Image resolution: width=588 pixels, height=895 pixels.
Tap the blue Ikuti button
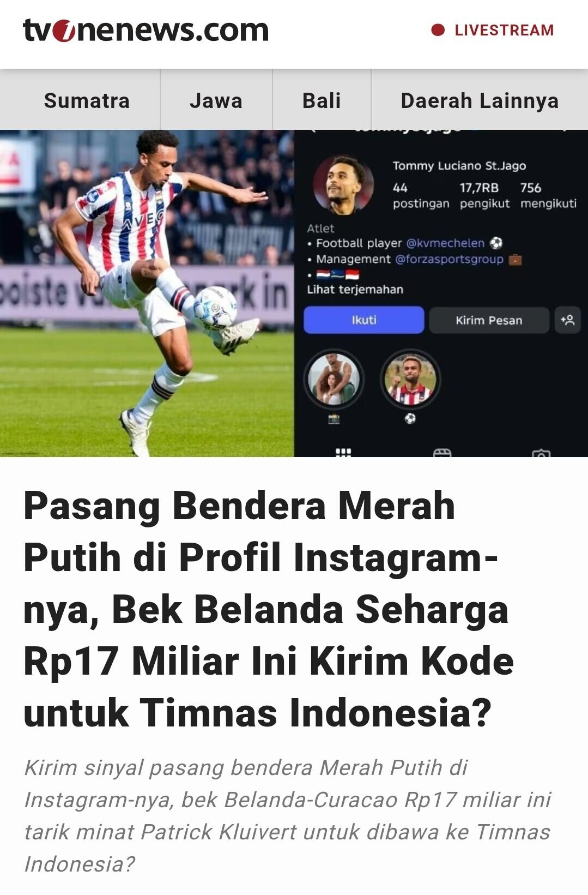[363, 320]
